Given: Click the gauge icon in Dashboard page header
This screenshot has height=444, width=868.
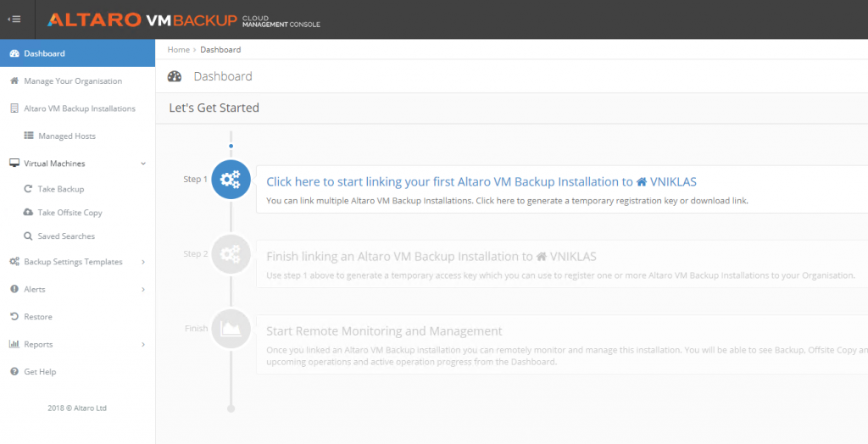Looking at the screenshot, I should click(x=175, y=76).
